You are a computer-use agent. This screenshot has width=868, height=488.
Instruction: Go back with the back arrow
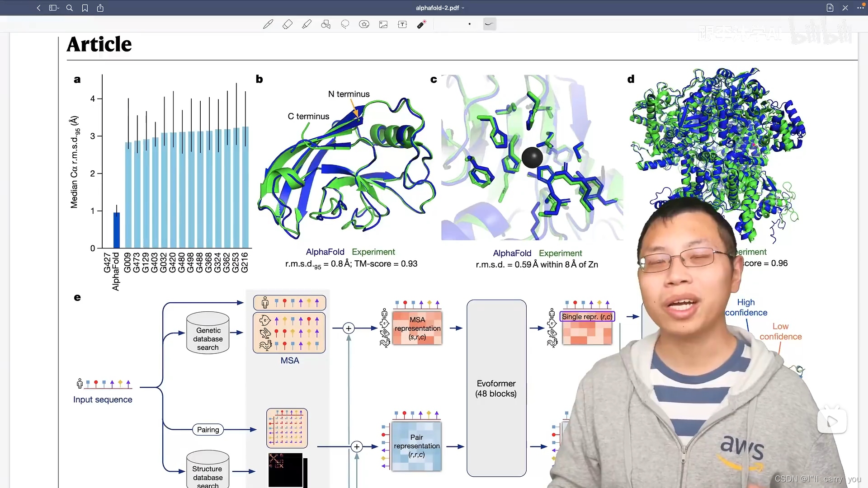point(39,8)
